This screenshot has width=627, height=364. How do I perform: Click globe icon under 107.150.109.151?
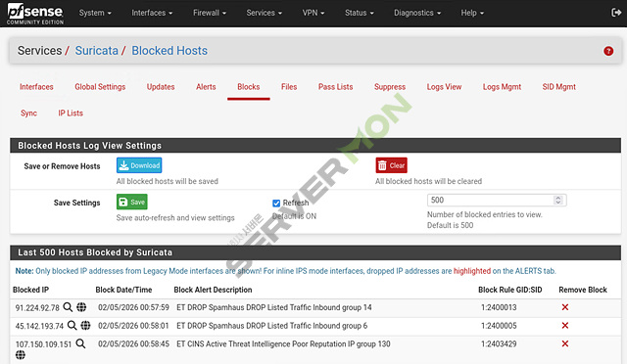[x=20, y=355]
